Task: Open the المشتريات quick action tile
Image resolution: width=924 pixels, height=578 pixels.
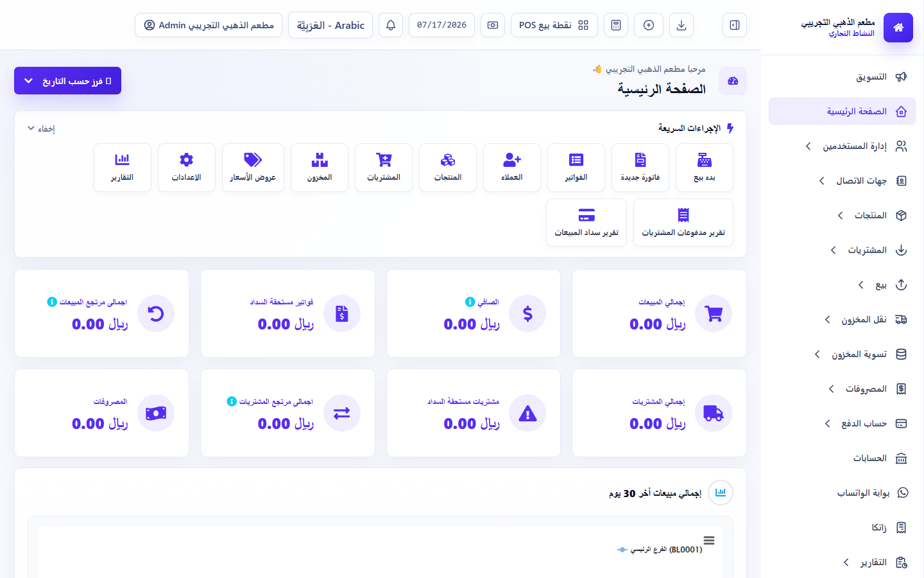Action: (384, 167)
